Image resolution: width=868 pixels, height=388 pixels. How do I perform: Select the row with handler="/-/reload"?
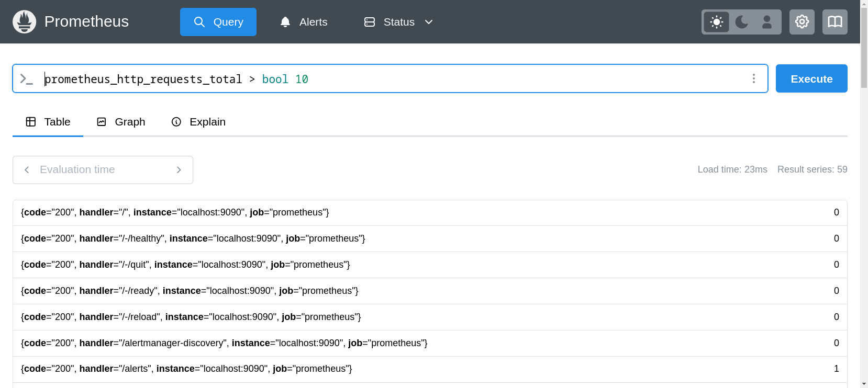pos(430,317)
